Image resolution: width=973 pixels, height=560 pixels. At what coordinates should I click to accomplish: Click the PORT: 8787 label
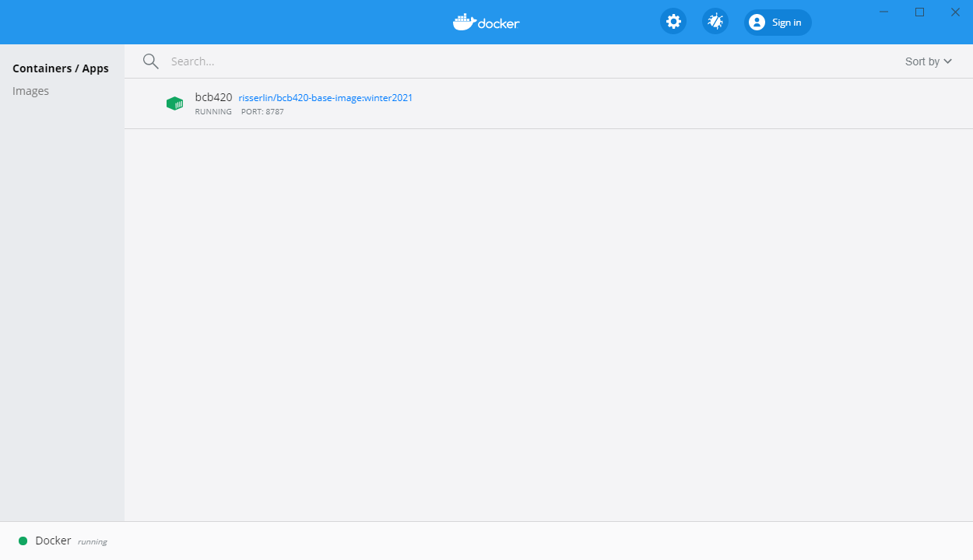pyautogui.click(x=262, y=112)
